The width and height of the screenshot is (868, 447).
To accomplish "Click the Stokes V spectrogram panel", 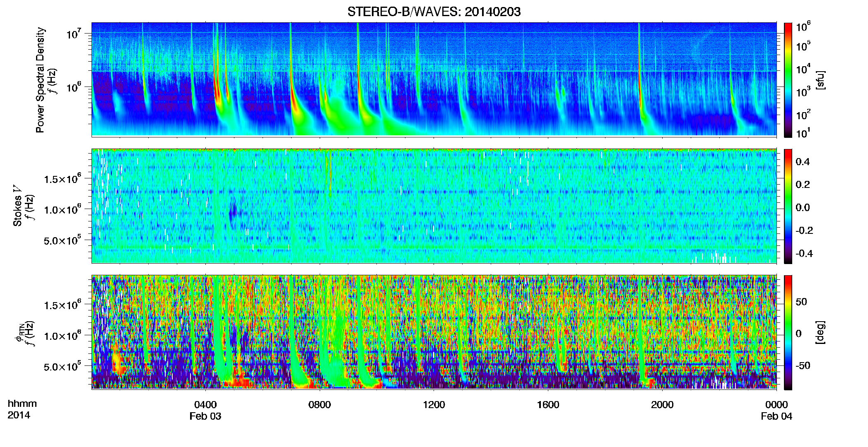I will coord(434,206).
